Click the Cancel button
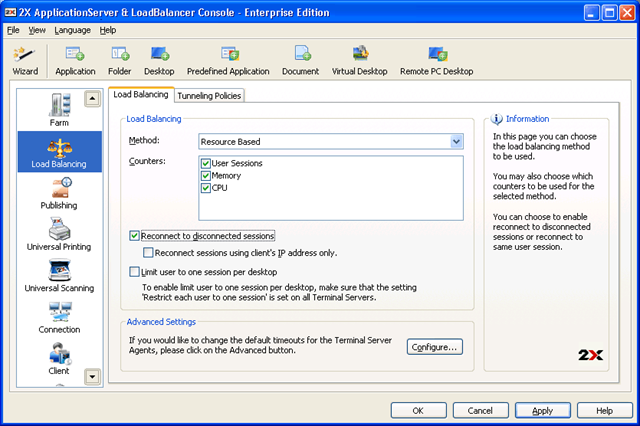640x426 pixels. (x=480, y=410)
